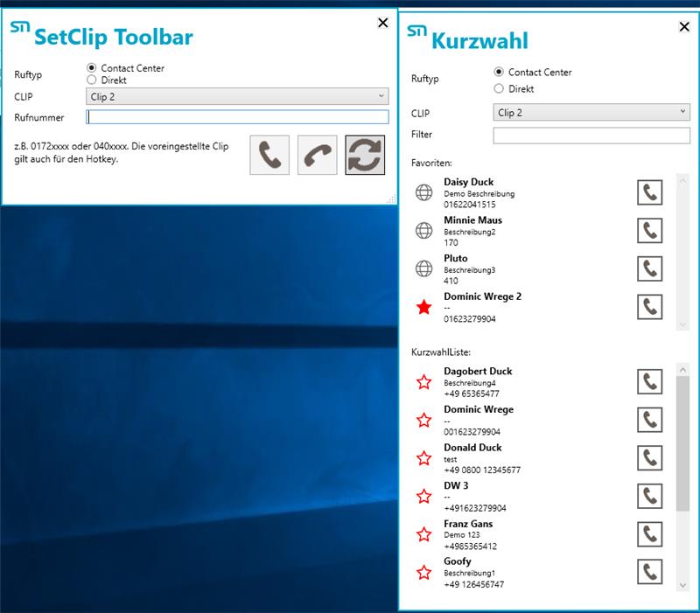Call Daisy Duck using her phone icon

pyautogui.click(x=649, y=192)
